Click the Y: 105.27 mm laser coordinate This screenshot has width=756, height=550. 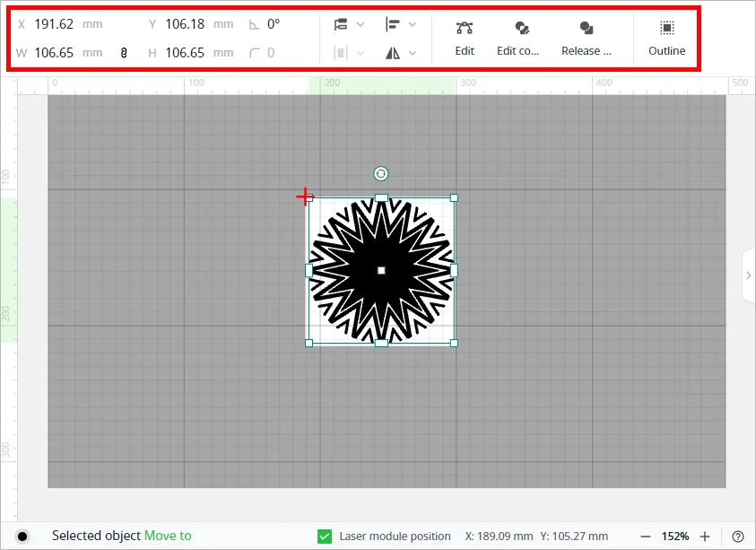pyautogui.click(x=574, y=536)
